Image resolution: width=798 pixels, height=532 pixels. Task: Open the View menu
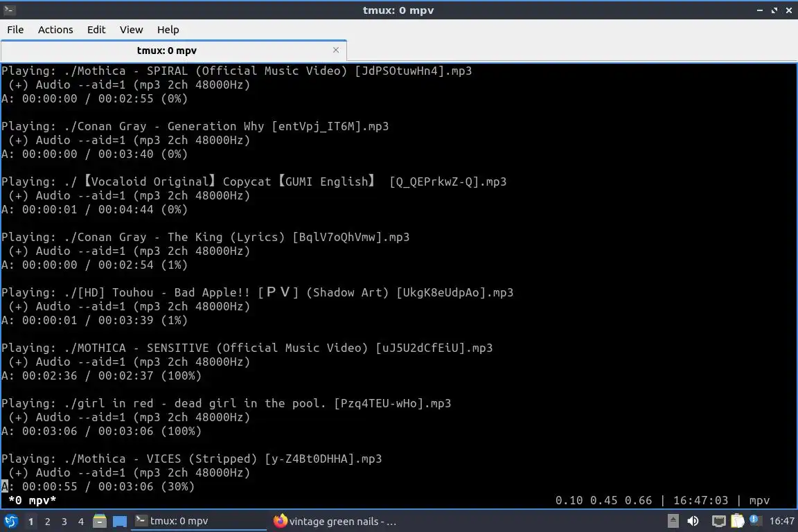132,30
